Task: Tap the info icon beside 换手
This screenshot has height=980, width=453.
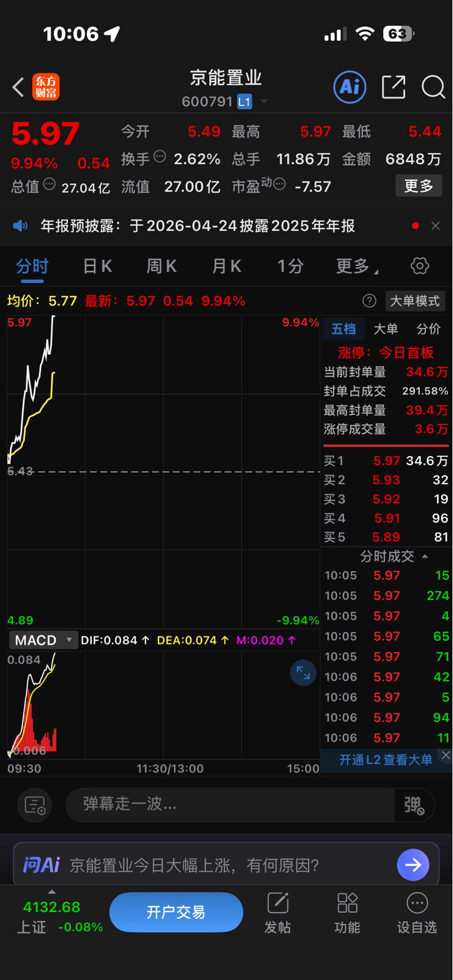Action: pos(160,157)
